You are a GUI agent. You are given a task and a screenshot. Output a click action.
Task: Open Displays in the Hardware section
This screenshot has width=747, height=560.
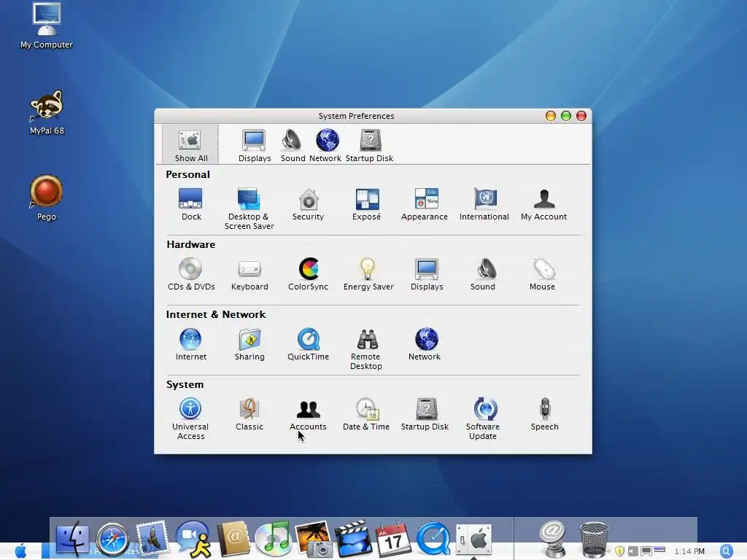[427, 274]
